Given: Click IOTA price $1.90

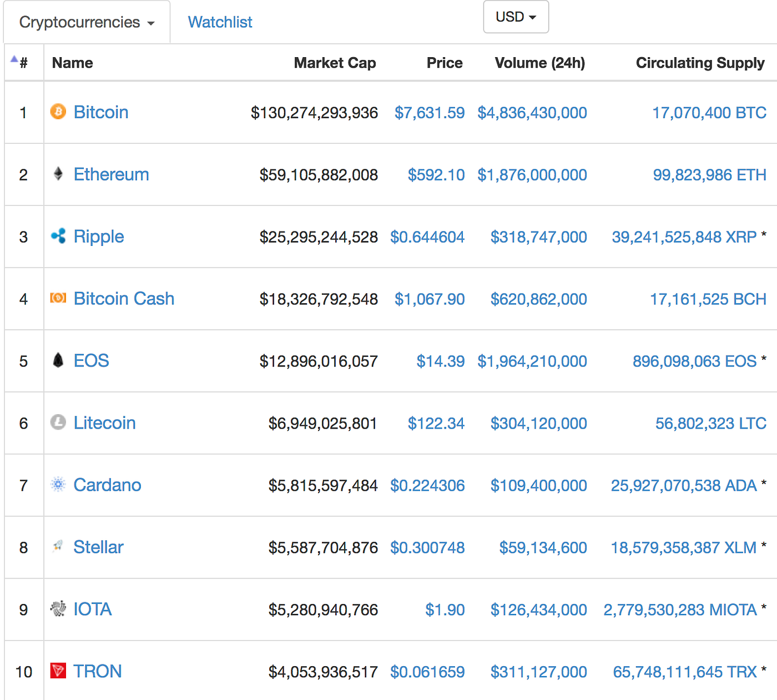Looking at the screenshot, I should click(x=445, y=610).
